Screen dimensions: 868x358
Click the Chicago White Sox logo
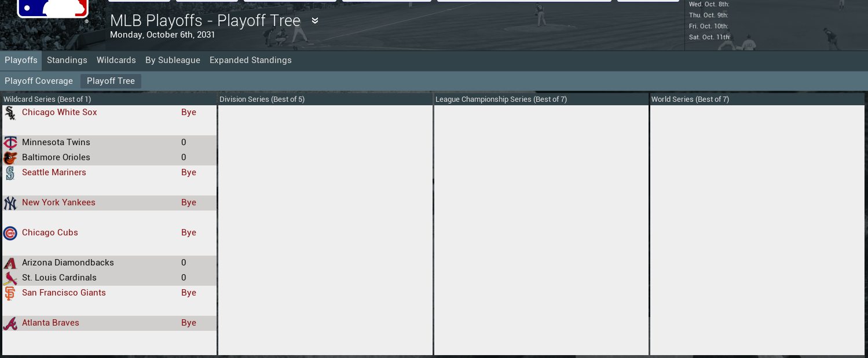pos(10,113)
